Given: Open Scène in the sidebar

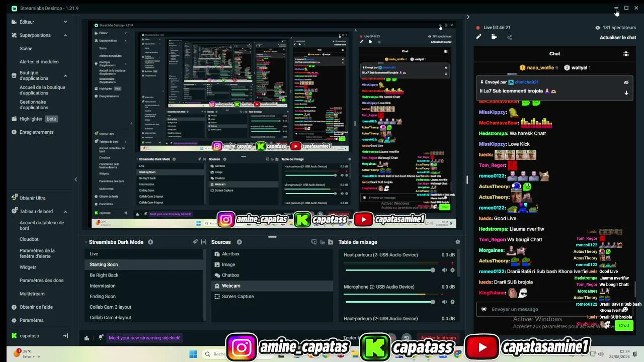Looking at the screenshot, I should [x=26, y=49].
